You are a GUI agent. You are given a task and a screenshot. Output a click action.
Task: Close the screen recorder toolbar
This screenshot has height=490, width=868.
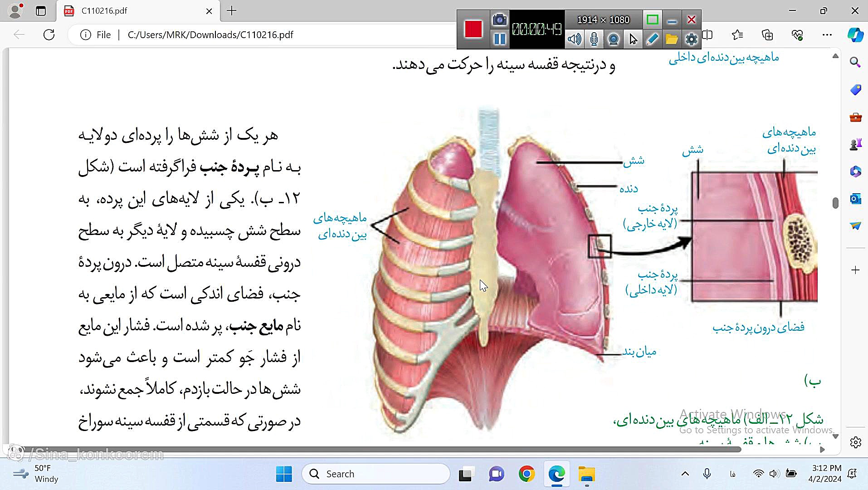[x=691, y=20]
